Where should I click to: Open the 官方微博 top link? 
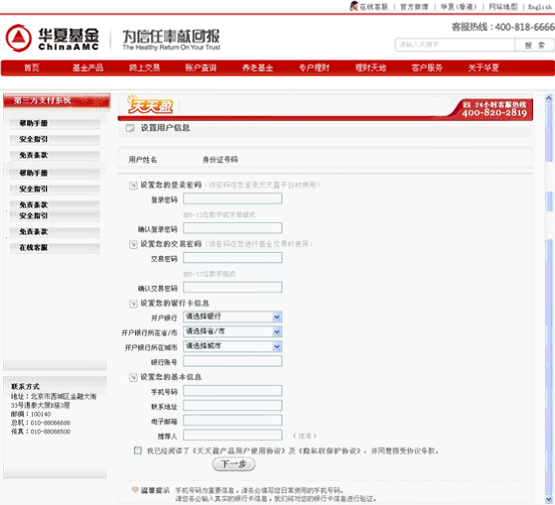(414, 7)
